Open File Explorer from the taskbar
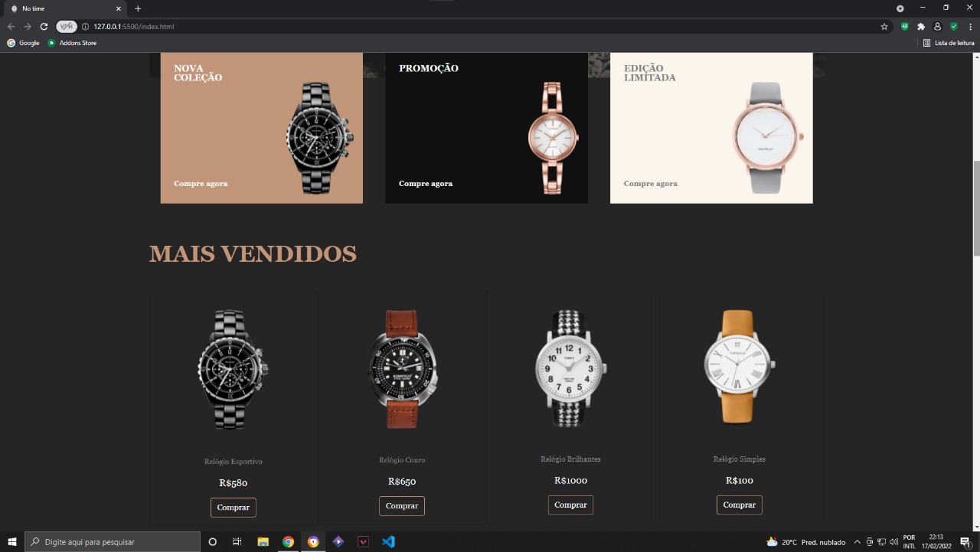Screen dimensions: 980x552 coord(263,541)
